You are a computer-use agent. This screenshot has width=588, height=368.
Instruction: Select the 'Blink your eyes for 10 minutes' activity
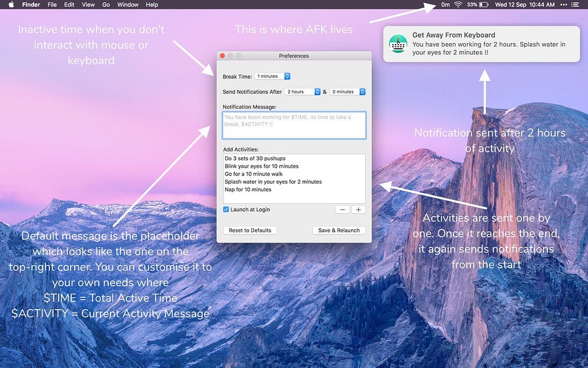tap(294, 166)
